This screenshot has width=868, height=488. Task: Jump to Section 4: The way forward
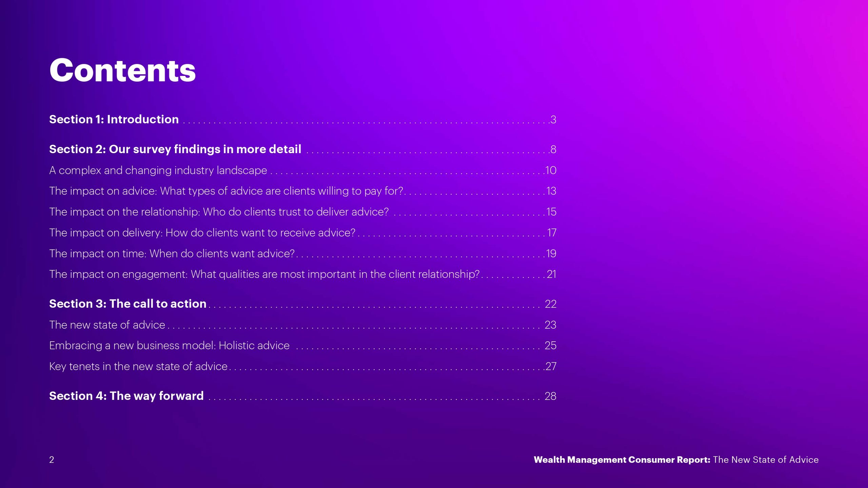pyautogui.click(x=126, y=396)
